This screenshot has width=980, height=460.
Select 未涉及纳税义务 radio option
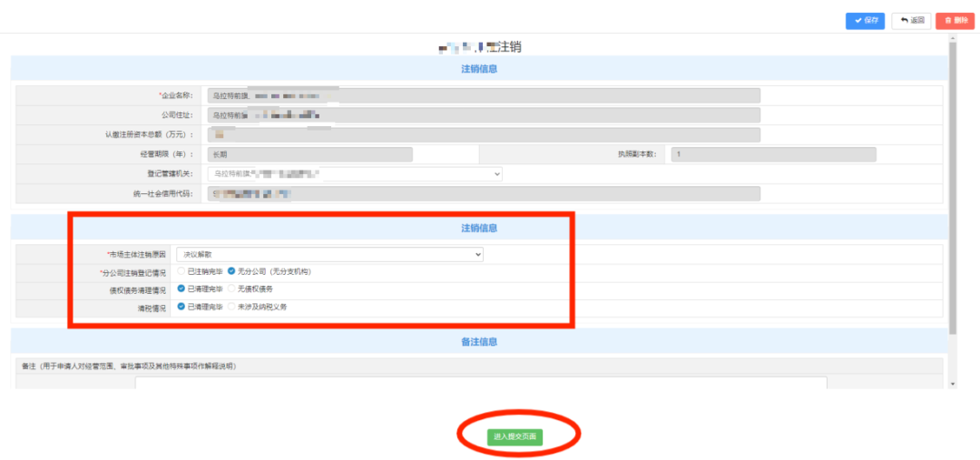[x=231, y=307]
